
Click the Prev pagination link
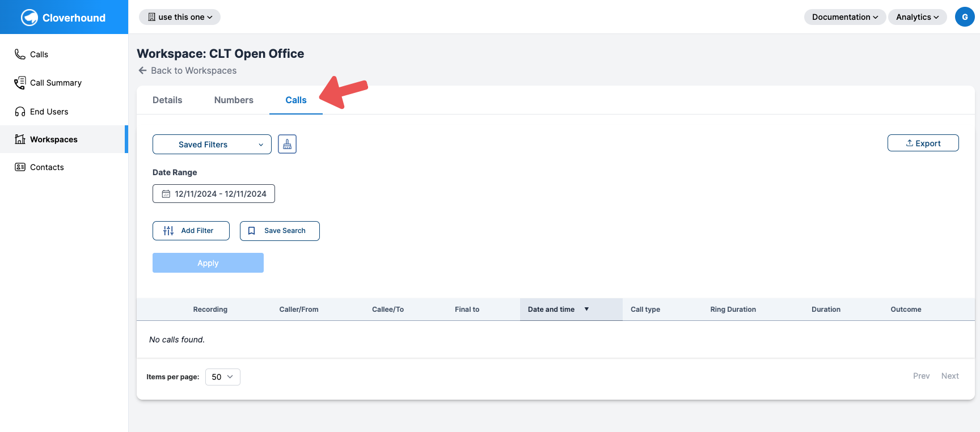pos(922,376)
